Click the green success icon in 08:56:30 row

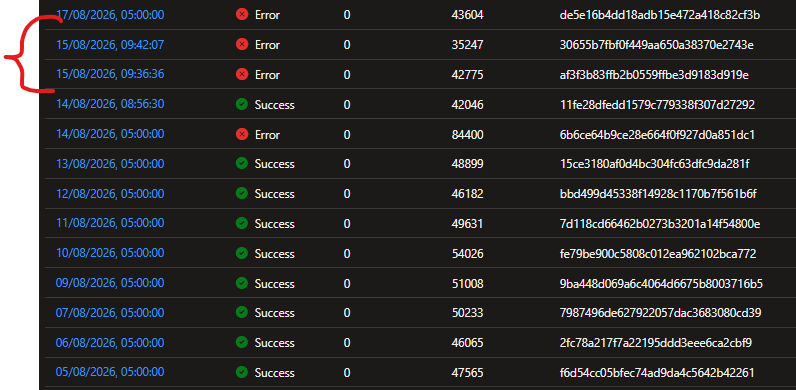coord(242,104)
